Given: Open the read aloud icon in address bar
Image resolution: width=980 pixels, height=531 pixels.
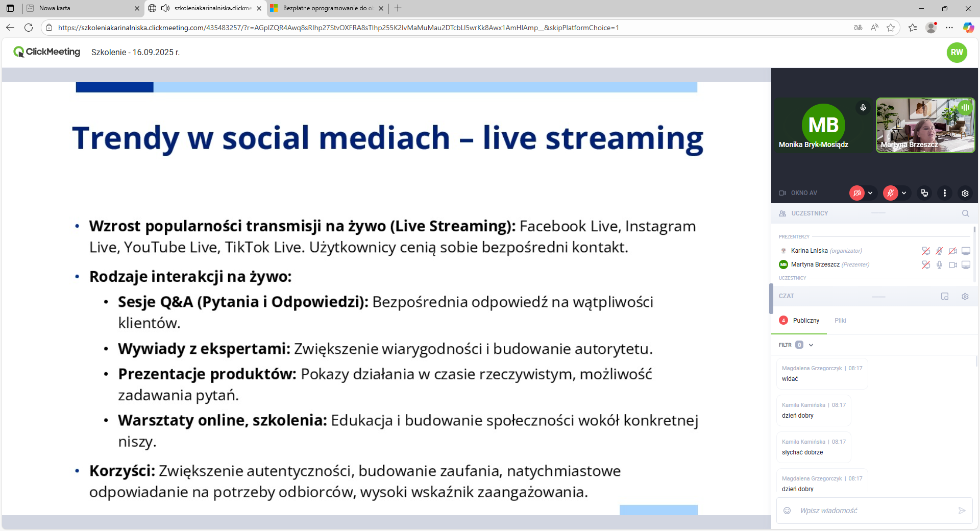Looking at the screenshot, I should coord(874,28).
